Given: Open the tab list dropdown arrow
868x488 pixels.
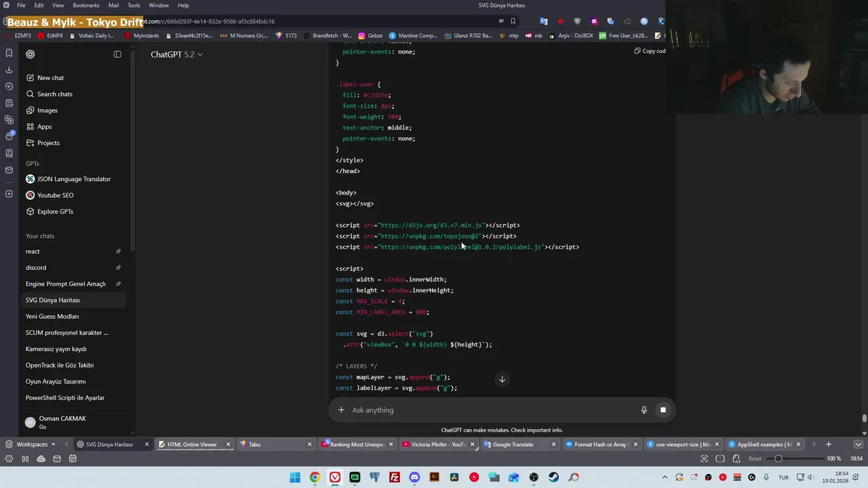Looking at the screenshot, I should [859, 445].
